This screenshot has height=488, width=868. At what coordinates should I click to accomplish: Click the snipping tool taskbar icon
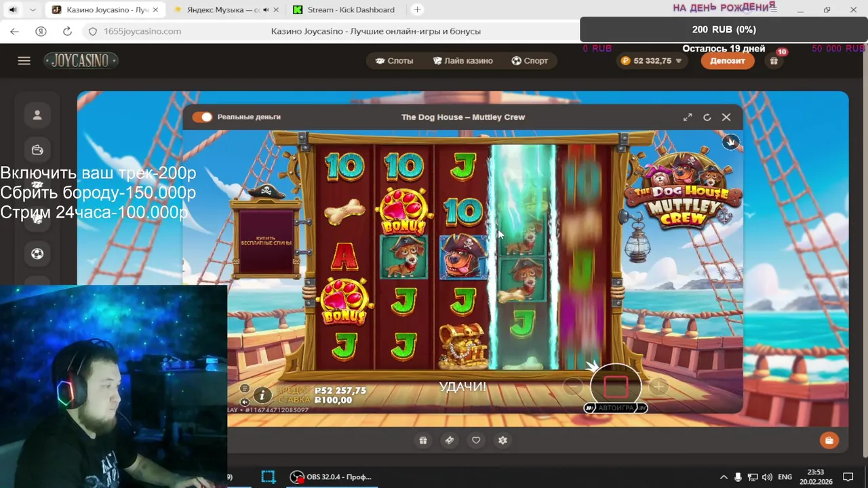click(268, 476)
